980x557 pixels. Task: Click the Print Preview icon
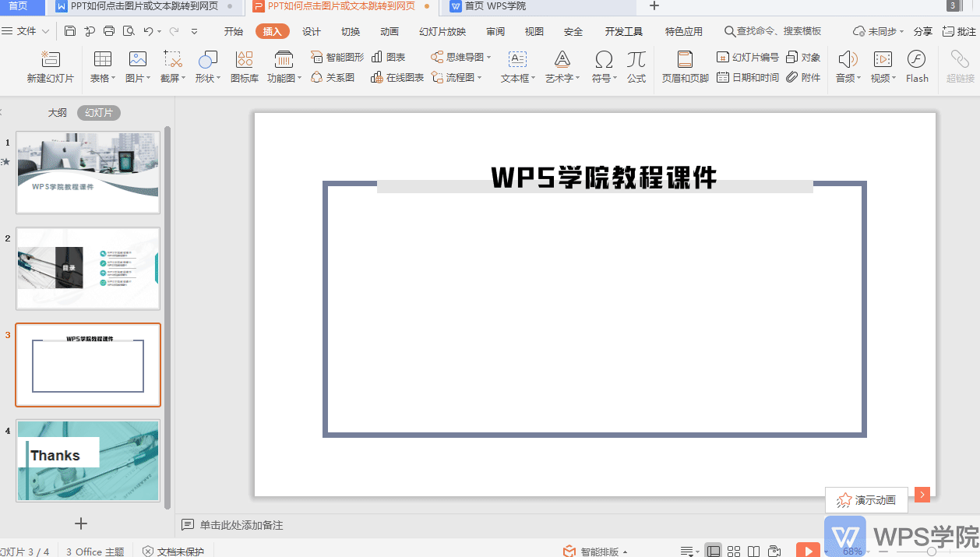click(x=129, y=31)
